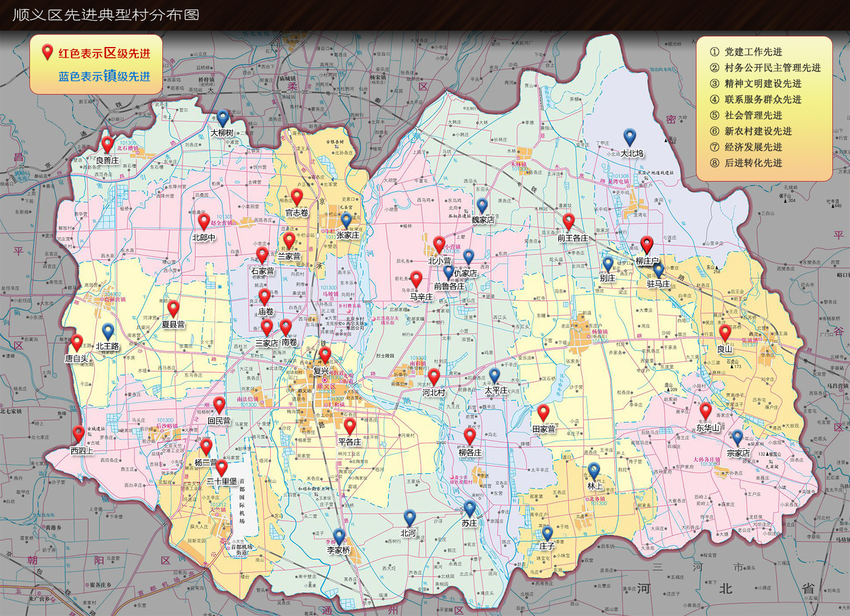Viewport: 850px width, 616px height.
Task: Select the red pin at 西泗上
Action: coord(78,434)
